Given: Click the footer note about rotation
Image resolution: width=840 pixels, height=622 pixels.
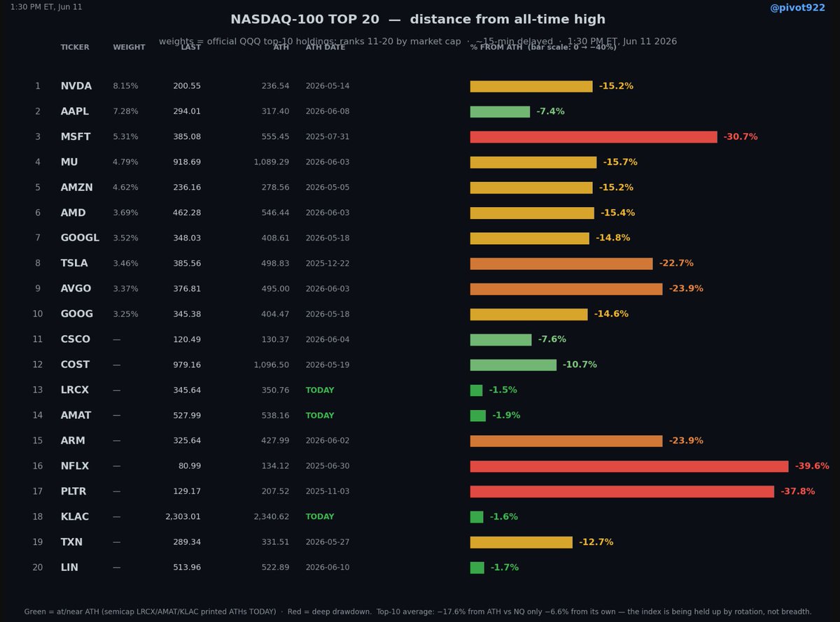Looking at the screenshot, I should (x=418, y=612).
